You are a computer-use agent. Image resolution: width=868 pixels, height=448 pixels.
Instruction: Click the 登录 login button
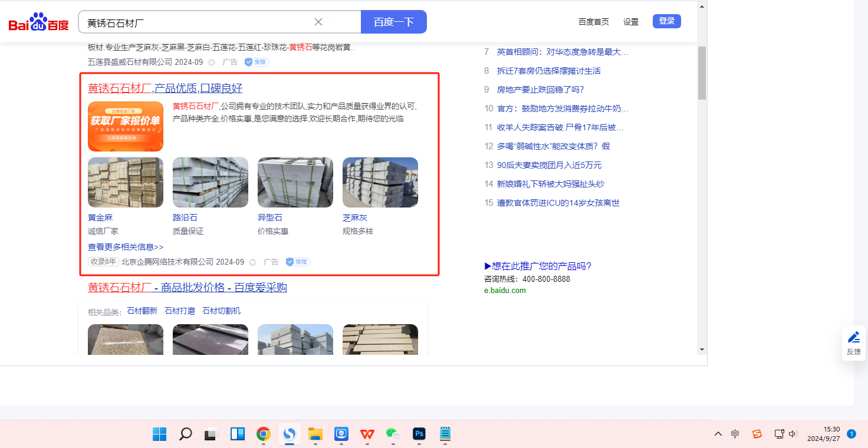(x=667, y=21)
